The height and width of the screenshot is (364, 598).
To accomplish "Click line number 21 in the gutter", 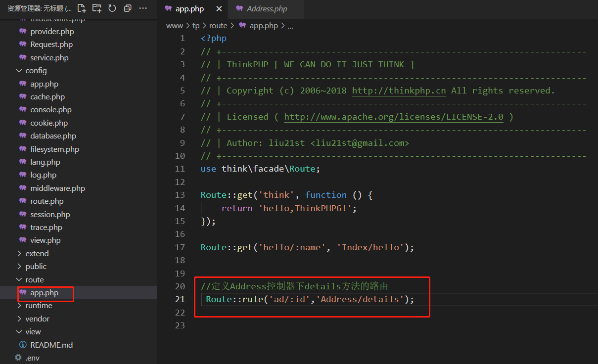I will tap(180, 299).
